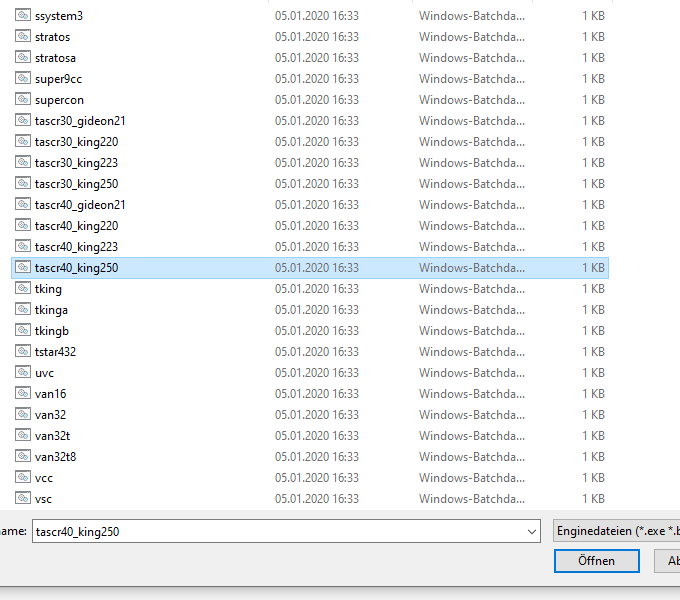Select the file name vsc
The width and height of the screenshot is (680, 600).
coord(43,499)
